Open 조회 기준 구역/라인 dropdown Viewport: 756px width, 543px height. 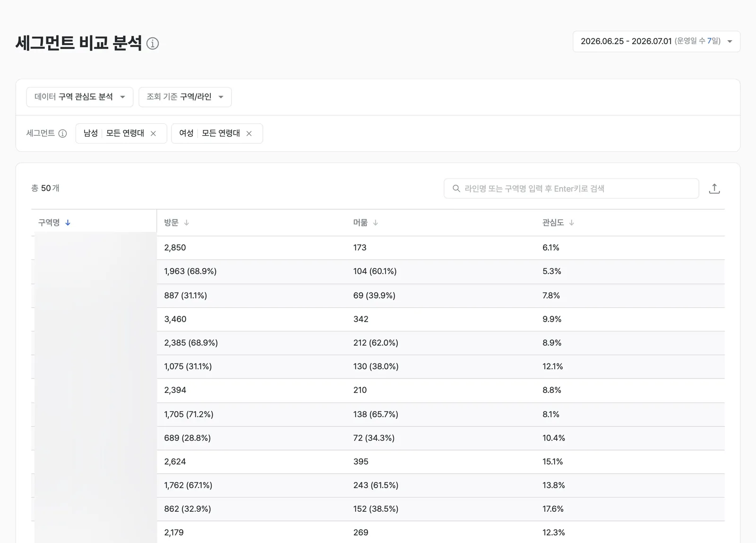pos(185,97)
